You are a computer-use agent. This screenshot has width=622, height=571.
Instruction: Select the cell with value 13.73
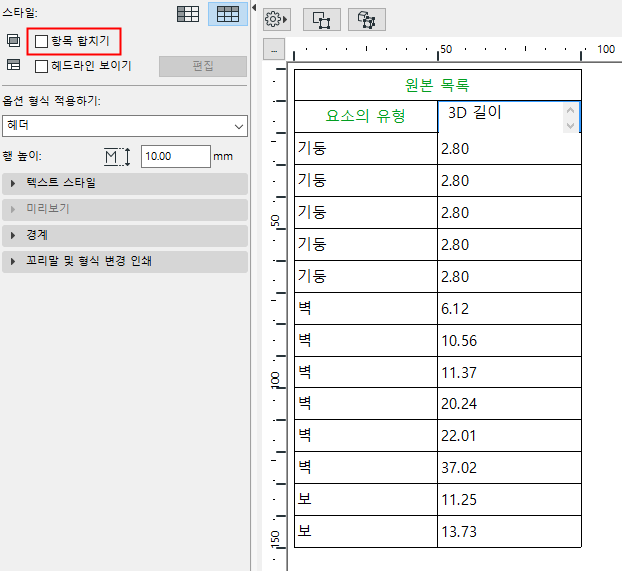coord(509,532)
